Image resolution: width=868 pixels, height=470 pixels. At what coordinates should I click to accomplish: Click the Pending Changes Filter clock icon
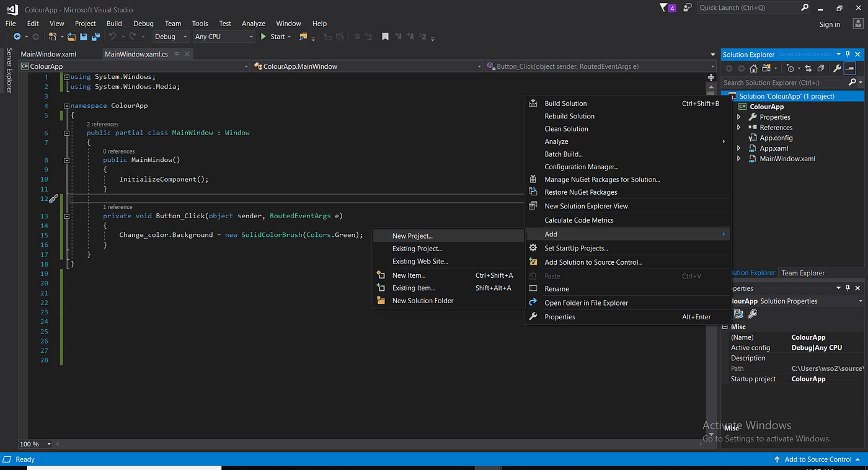click(x=790, y=68)
